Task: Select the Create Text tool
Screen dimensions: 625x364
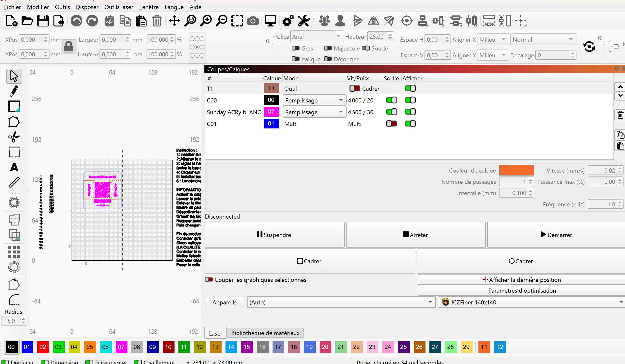Action: tap(14, 167)
